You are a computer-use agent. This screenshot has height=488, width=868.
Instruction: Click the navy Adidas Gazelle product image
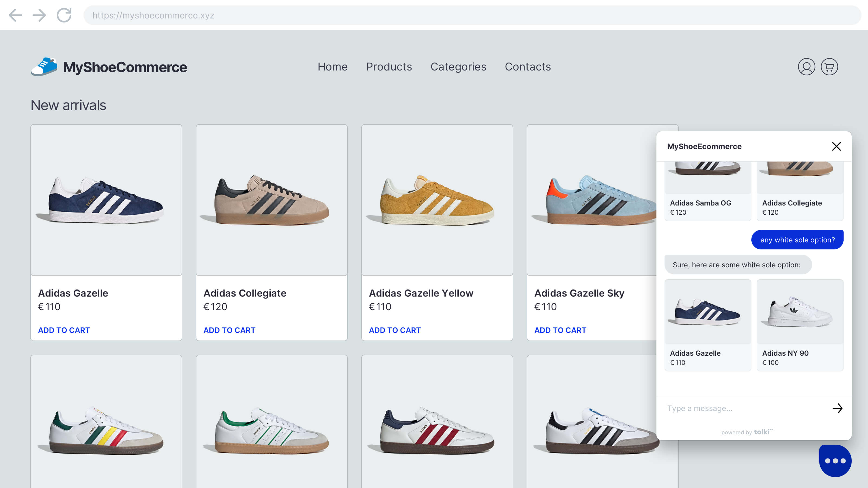pyautogui.click(x=106, y=200)
